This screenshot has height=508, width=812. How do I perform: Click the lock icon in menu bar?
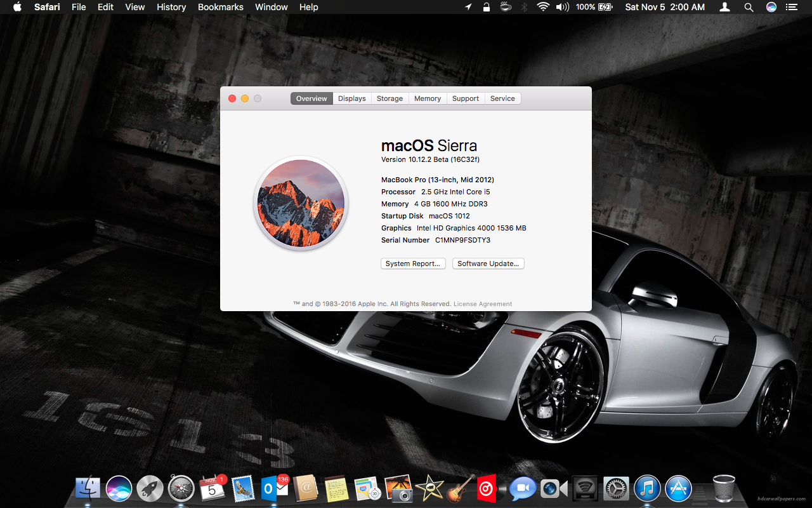click(487, 7)
